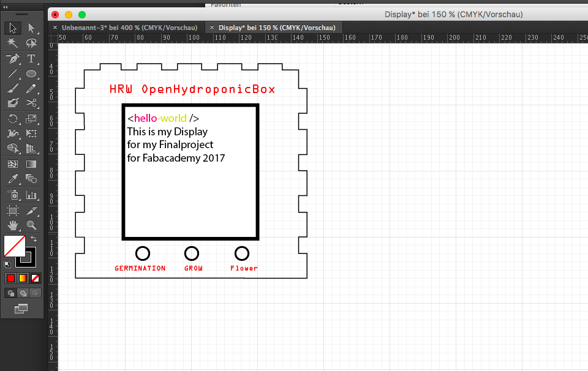
Task: Select the Pencil tool
Action: (31, 88)
